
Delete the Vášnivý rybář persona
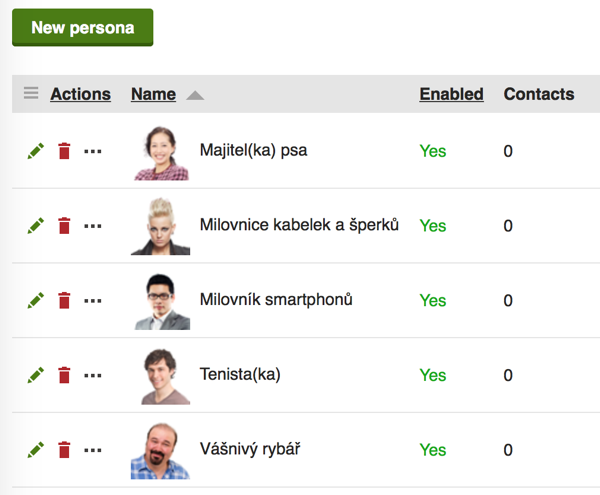coord(64,450)
